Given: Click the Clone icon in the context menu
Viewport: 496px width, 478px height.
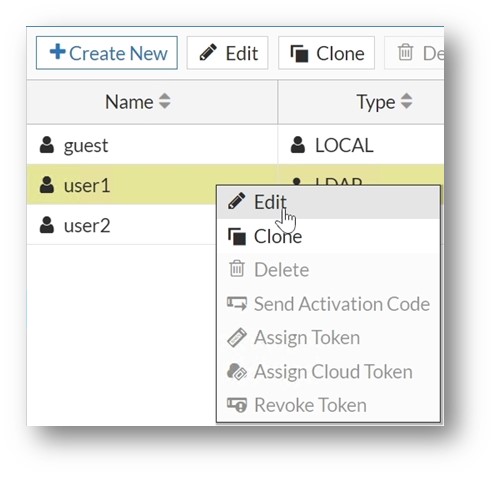Looking at the screenshot, I should coord(237,236).
